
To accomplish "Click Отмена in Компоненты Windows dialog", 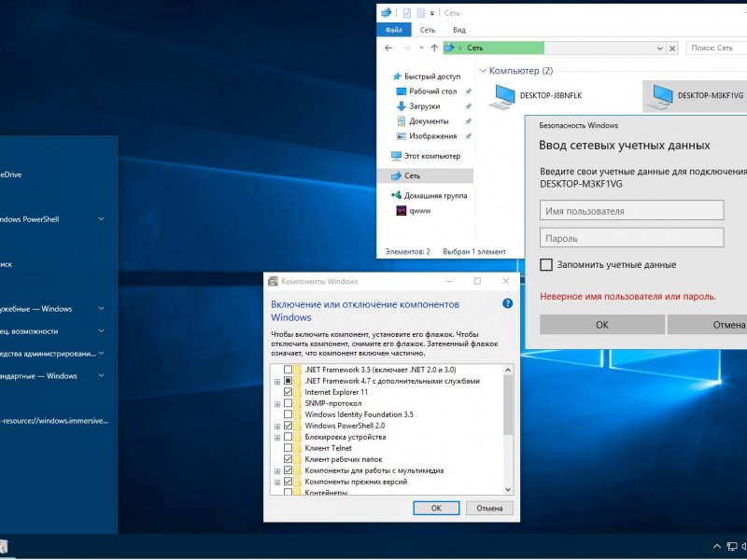I will point(489,508).
